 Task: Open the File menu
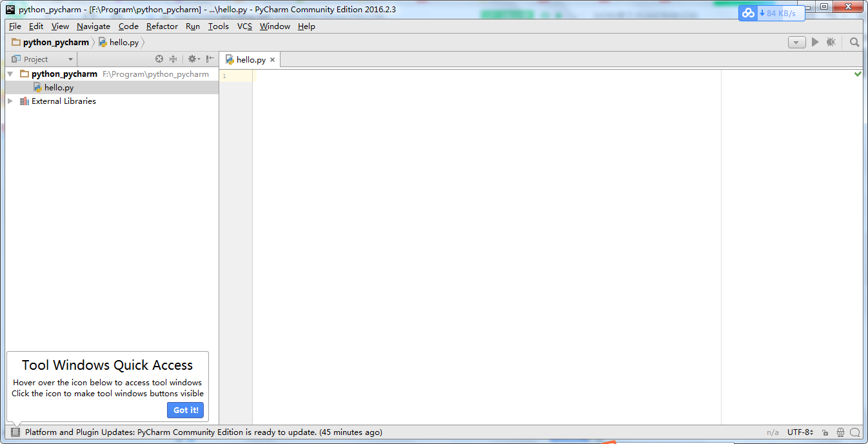[x=15, y=26]
